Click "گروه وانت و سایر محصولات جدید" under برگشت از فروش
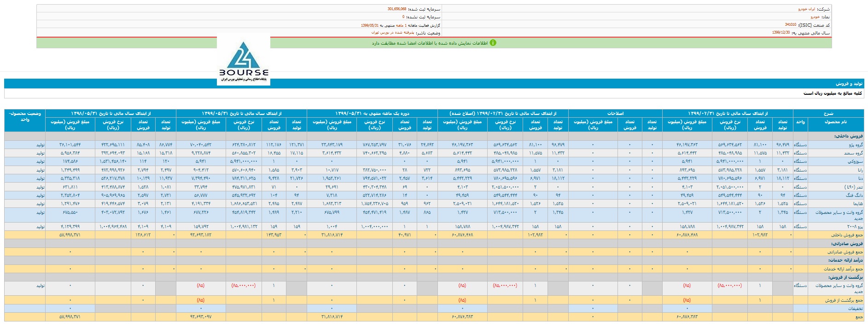This screenshot has height=327, width=868. coord(839,288)
